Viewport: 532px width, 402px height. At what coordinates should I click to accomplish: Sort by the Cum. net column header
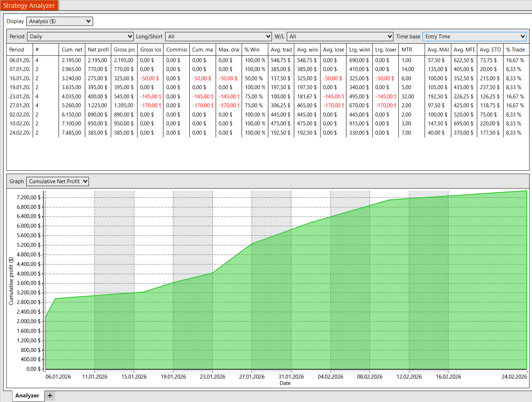(x=72, y=50)
